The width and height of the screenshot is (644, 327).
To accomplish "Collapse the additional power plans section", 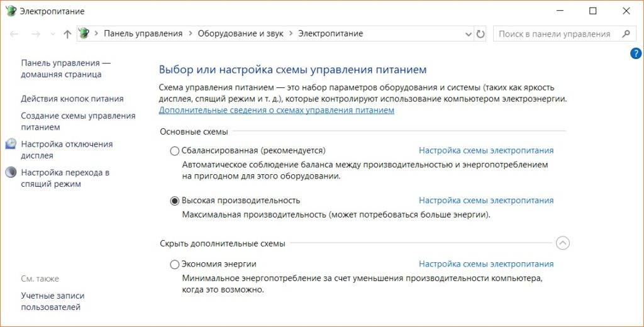I will 563,243.
